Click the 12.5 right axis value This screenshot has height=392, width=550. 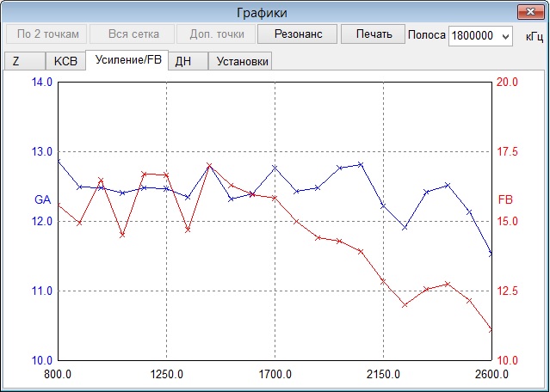pos(507,291)
